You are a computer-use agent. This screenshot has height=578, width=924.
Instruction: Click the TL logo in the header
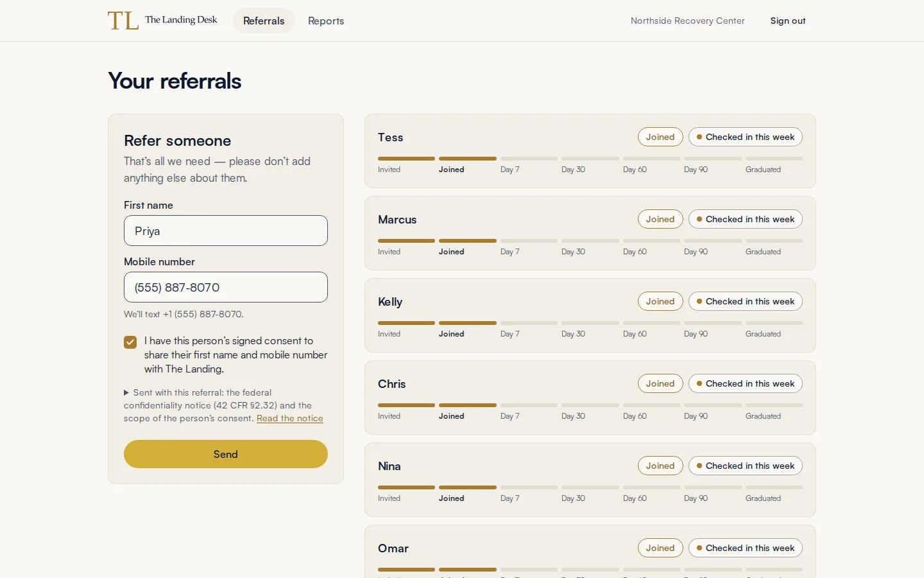click(123, 21)
